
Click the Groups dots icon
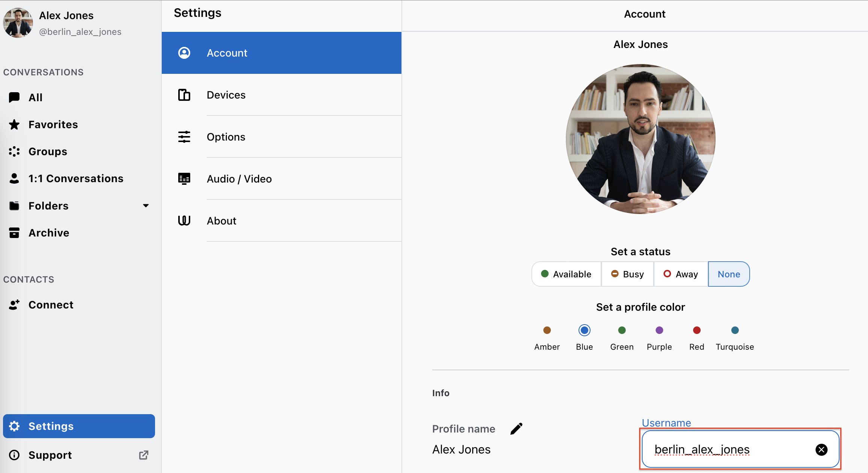pyautogui.click(x=14, y=151)
